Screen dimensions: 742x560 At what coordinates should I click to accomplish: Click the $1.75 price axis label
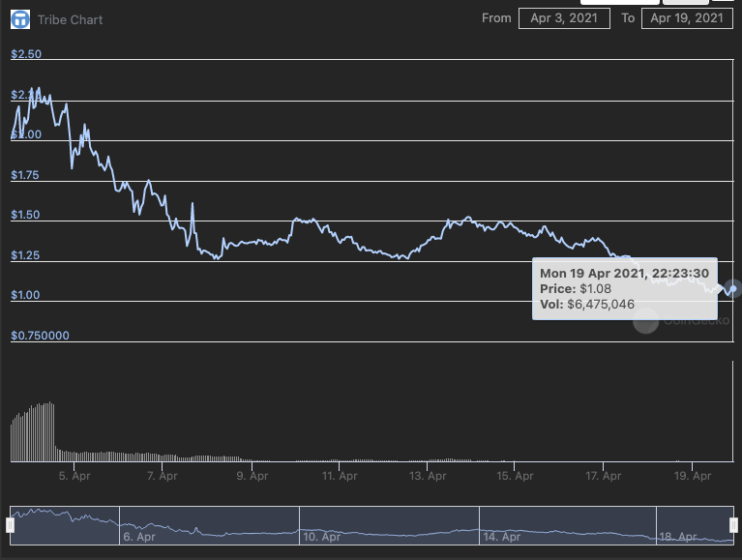click(x=25, y=175)
